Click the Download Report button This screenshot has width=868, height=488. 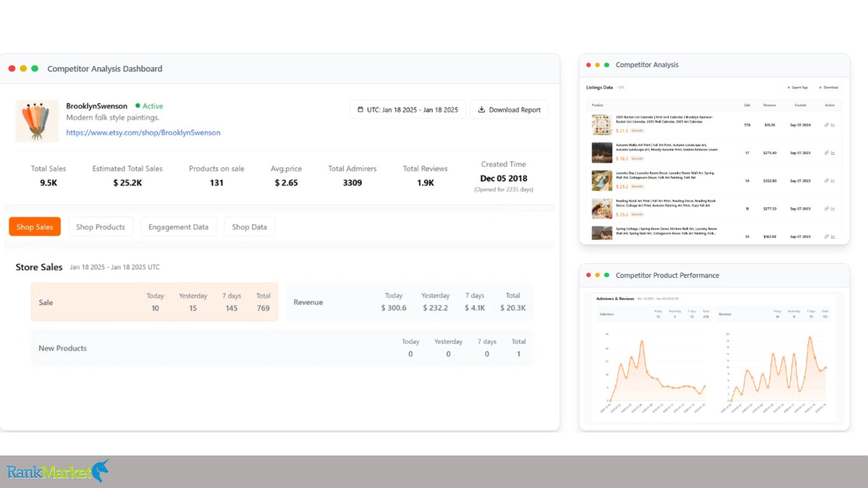click(x=509, y=109)
